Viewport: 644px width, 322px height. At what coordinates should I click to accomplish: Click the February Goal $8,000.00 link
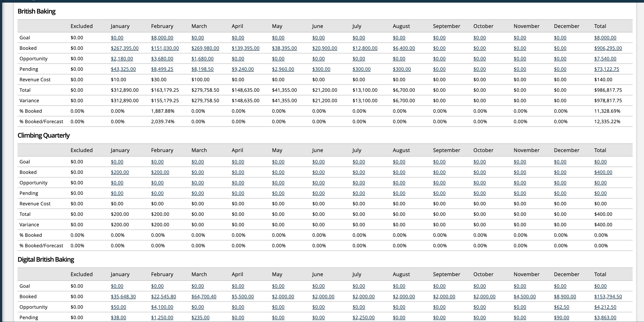coord(162,38)
